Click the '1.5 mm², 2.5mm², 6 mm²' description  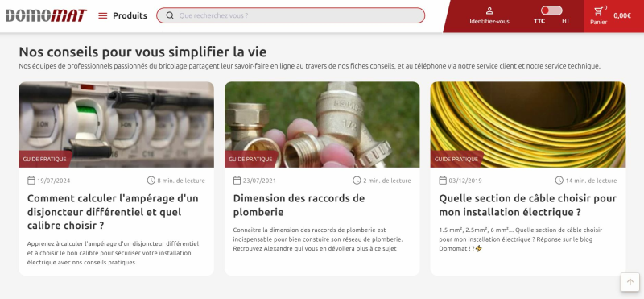tap(521, 239)
